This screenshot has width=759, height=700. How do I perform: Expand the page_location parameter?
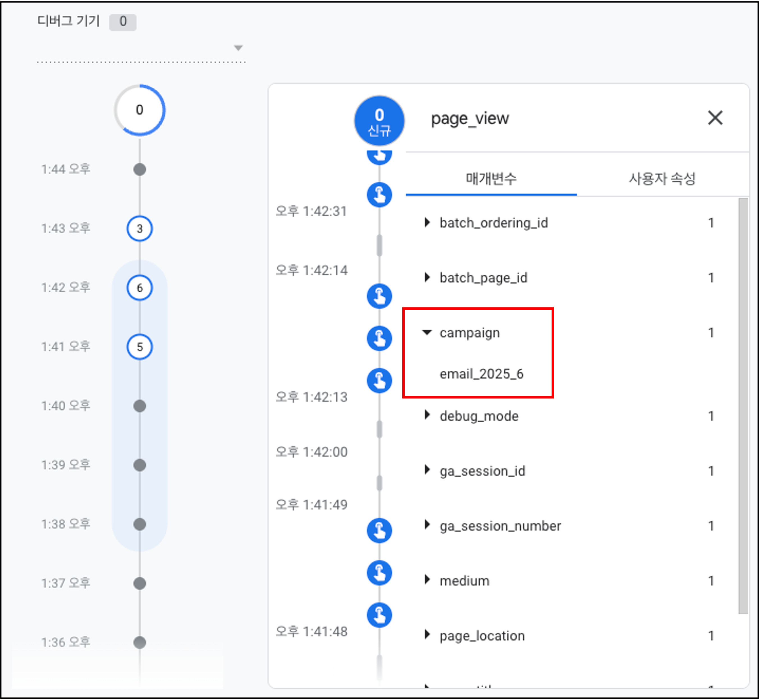tap(427, 635)
